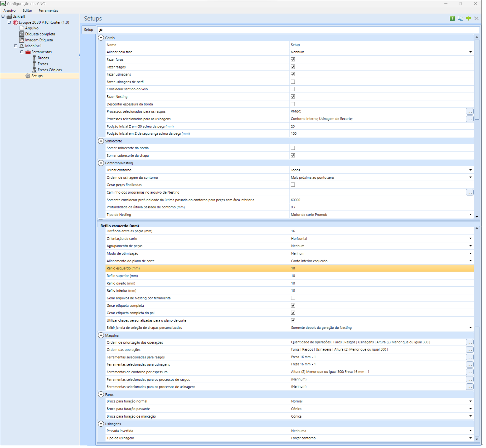Click the Fresas Cônicas conical cutter icon

click(35, 70)
